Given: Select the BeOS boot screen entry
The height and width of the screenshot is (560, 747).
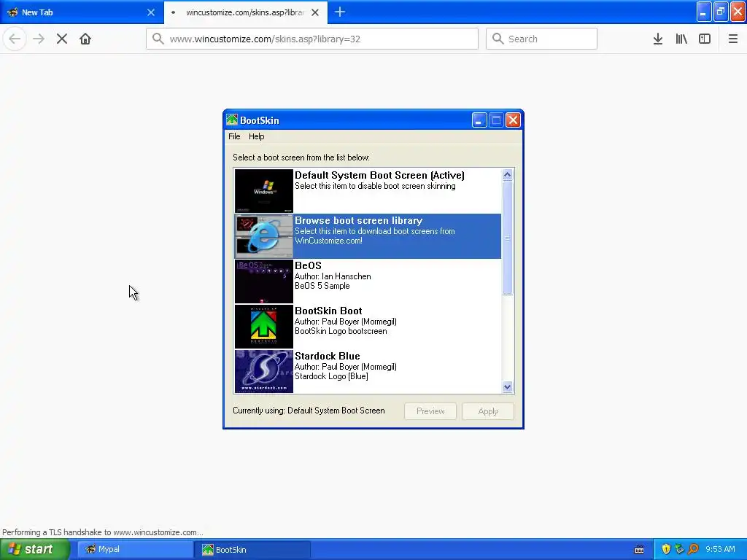Looking at the screenshot, I should point(368,281).
